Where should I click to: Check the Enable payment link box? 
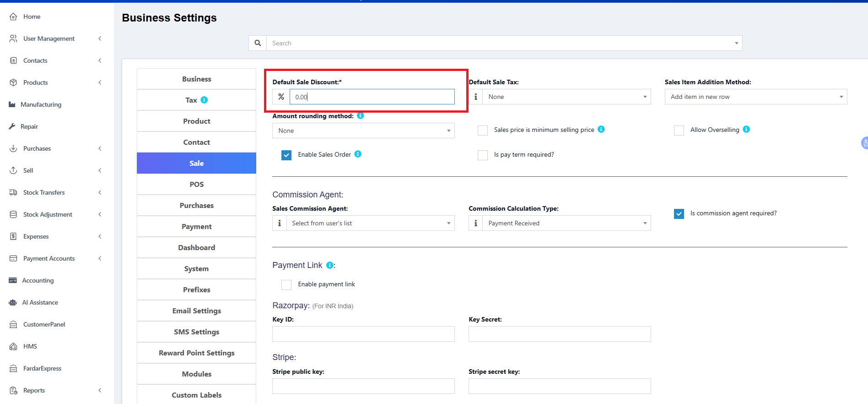[x=286, y=284]
